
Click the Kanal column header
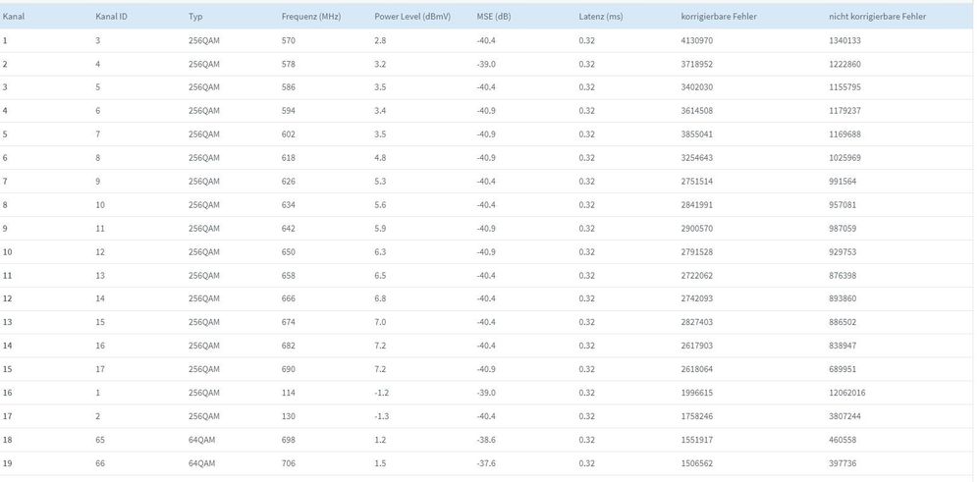pyautogui.click(x=14, y=17)
